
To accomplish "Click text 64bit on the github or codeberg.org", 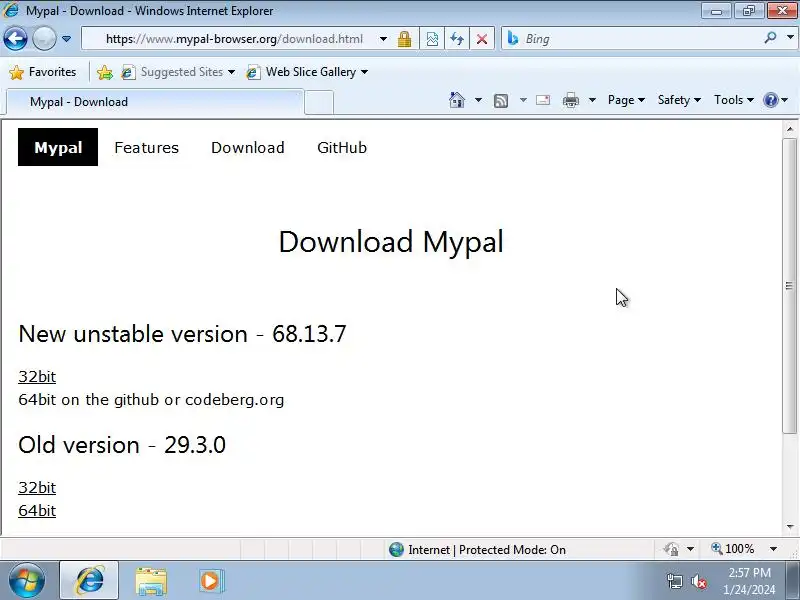I will [x=151, y=399].
